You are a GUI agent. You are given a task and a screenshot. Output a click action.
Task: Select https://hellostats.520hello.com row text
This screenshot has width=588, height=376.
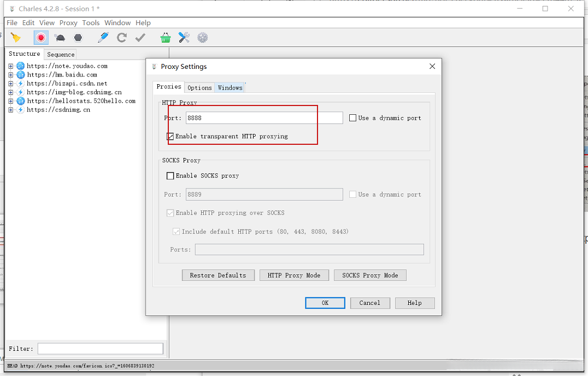click(x=81, y=101)
